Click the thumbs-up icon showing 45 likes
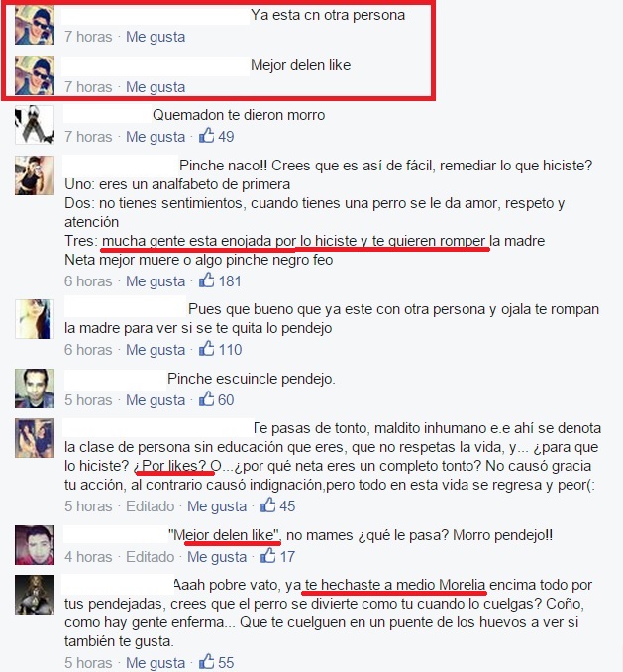This screenshot has width=623, height=672. click(268, 505)
